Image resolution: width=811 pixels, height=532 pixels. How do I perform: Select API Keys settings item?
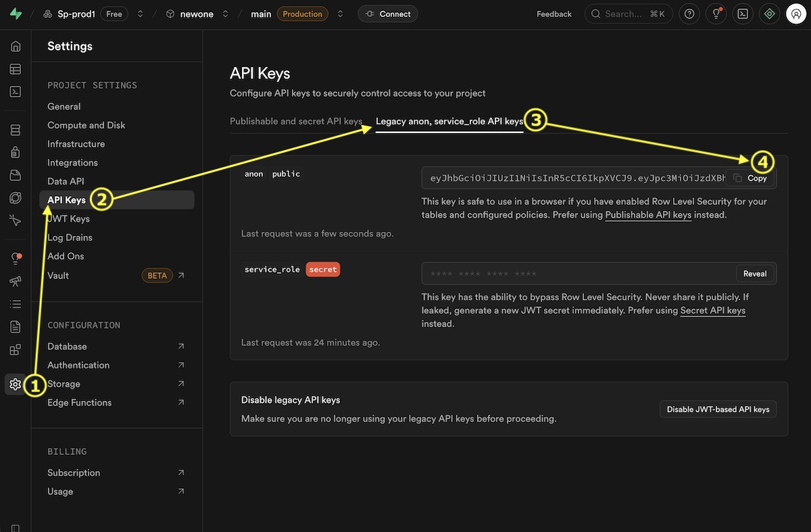(x=117, y=200)
